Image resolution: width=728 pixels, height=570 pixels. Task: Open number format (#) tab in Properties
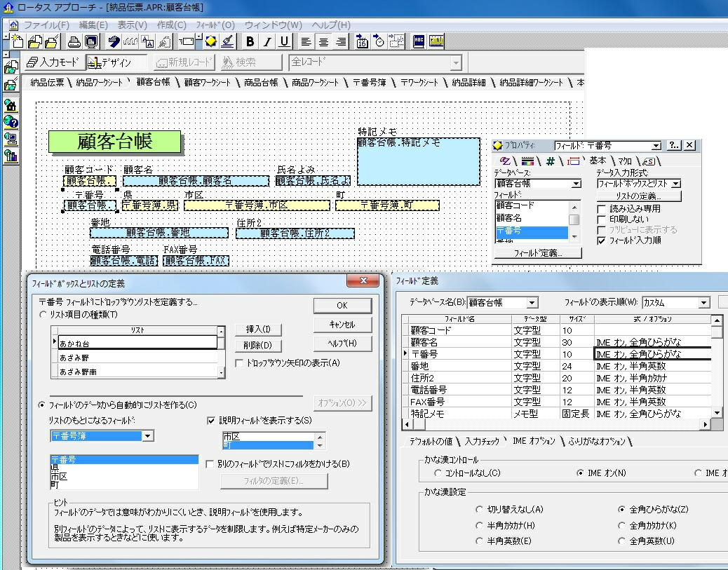tap(551, 161)
